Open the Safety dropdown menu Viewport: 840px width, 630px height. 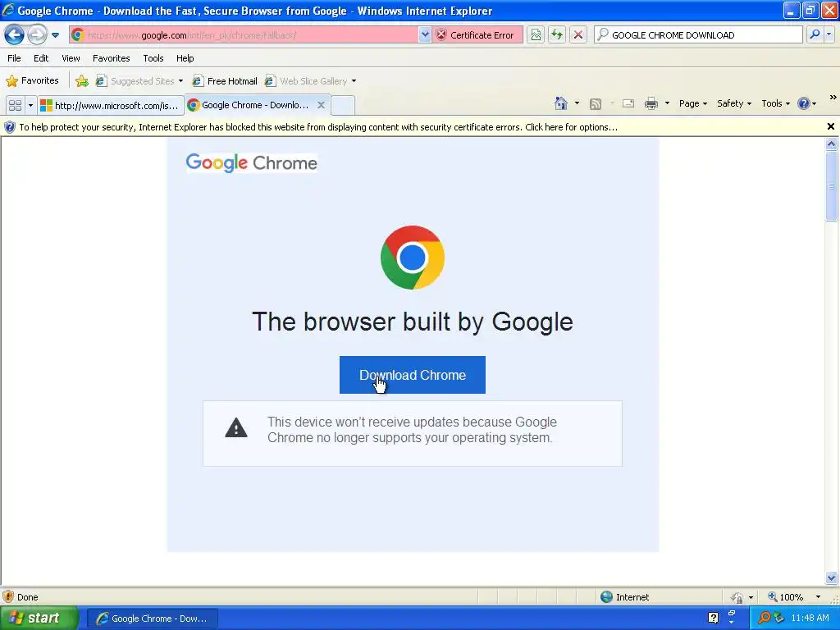coord(734,103)
